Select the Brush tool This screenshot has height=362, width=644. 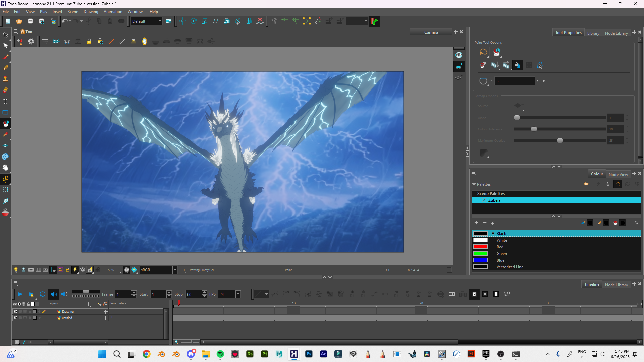click(x=5, y=57)
